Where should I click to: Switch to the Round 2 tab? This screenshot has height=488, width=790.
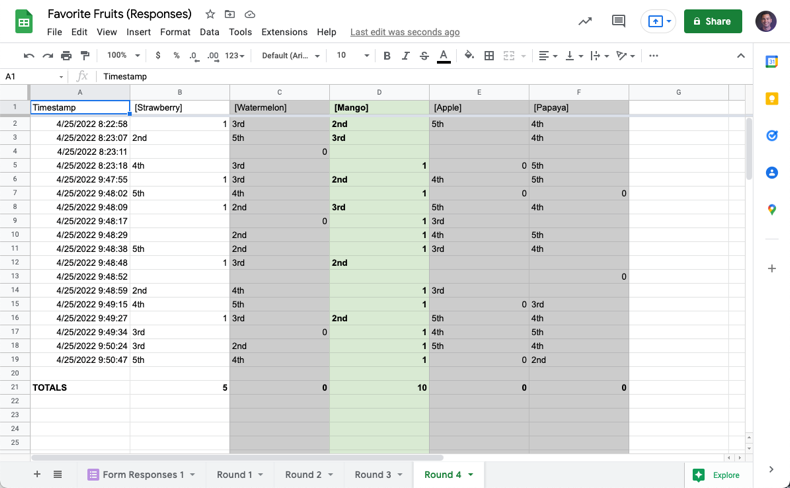coord(303,474)
